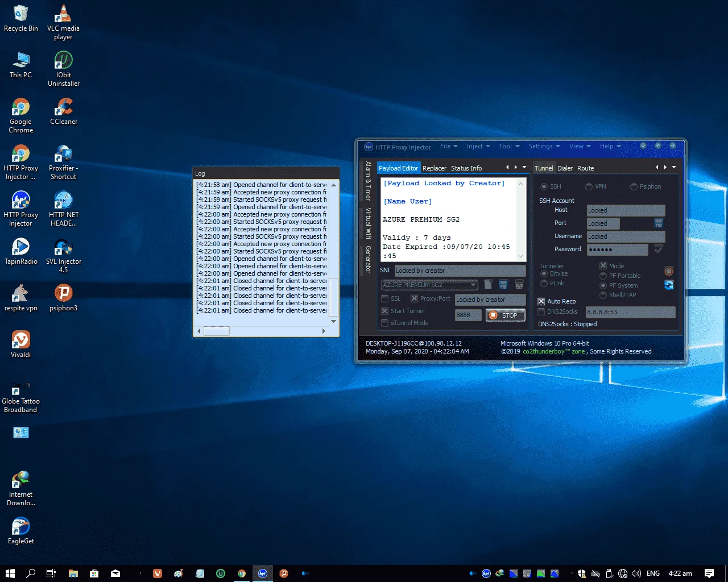
Task: Select the CCleaner desktop shortcut
Action: click(x=63, y=111)
